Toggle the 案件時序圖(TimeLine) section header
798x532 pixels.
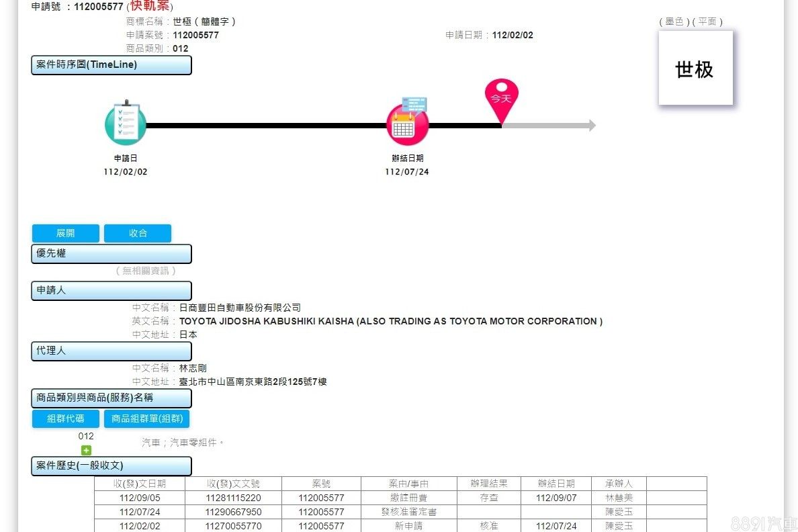tap(112, 65)
